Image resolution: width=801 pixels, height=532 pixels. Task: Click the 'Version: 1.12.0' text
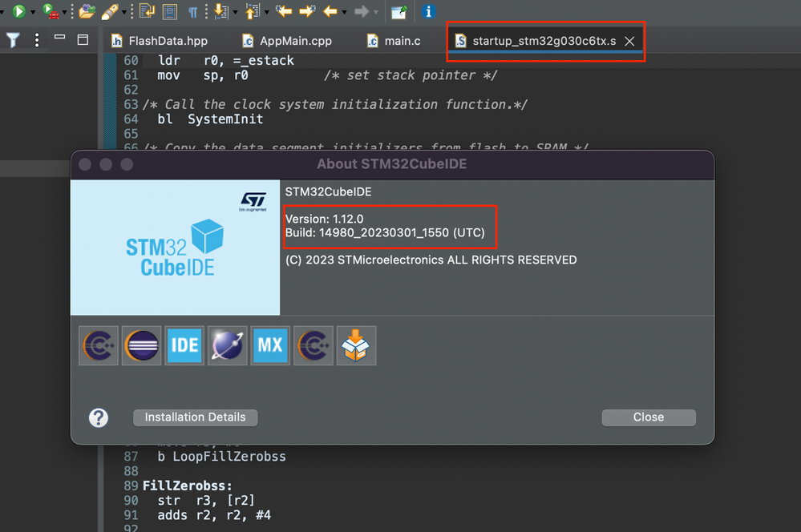tap(325, 219)
